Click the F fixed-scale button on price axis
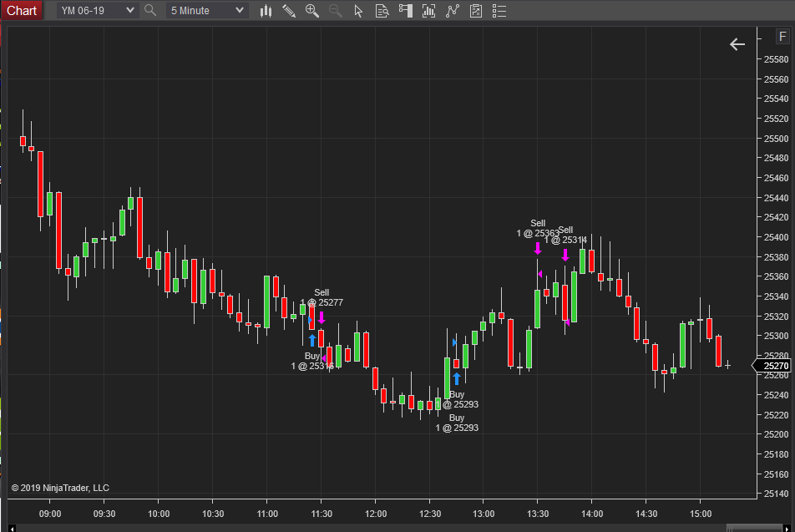Viewport: 795px width, 532px height. (x=782, y=37)
